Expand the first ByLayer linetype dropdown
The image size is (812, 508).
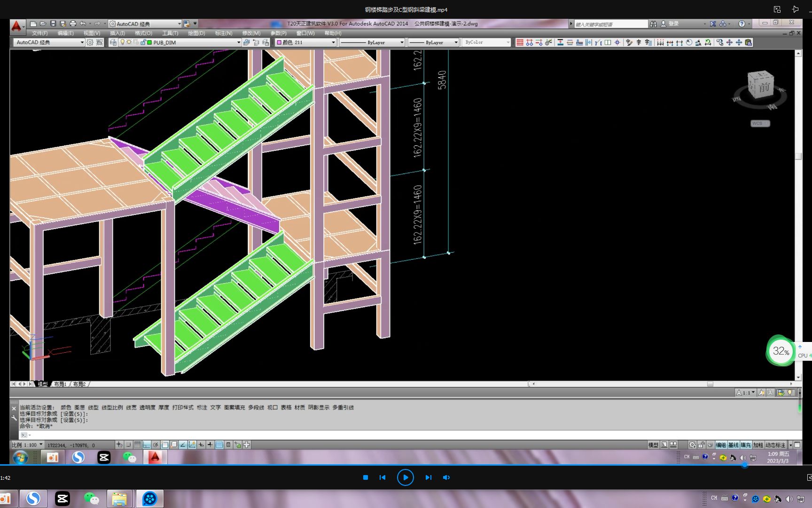click(x=402, y=42)
